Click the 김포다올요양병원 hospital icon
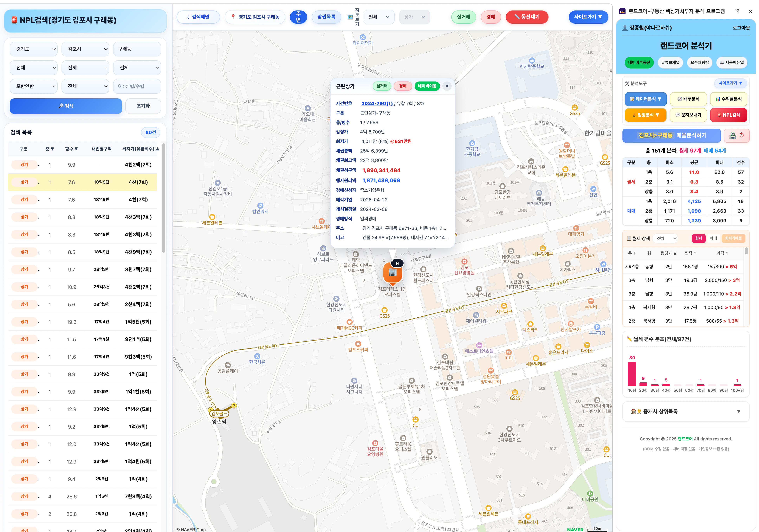The width and height of the screenshot is (759, 532). click(375, 443)
